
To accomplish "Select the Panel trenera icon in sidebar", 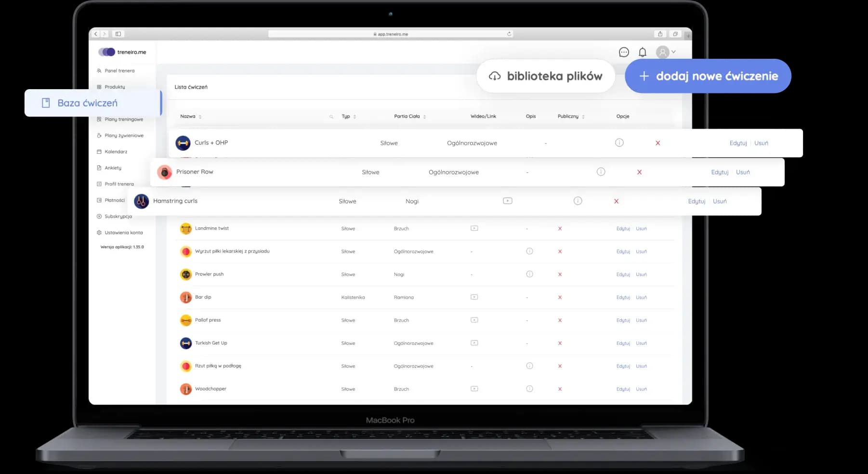I will coord(99,70).
